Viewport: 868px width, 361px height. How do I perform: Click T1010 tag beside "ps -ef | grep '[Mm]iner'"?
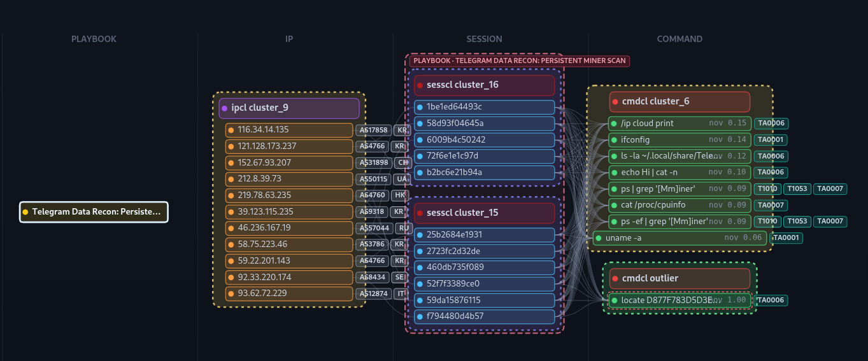[767, 222]
